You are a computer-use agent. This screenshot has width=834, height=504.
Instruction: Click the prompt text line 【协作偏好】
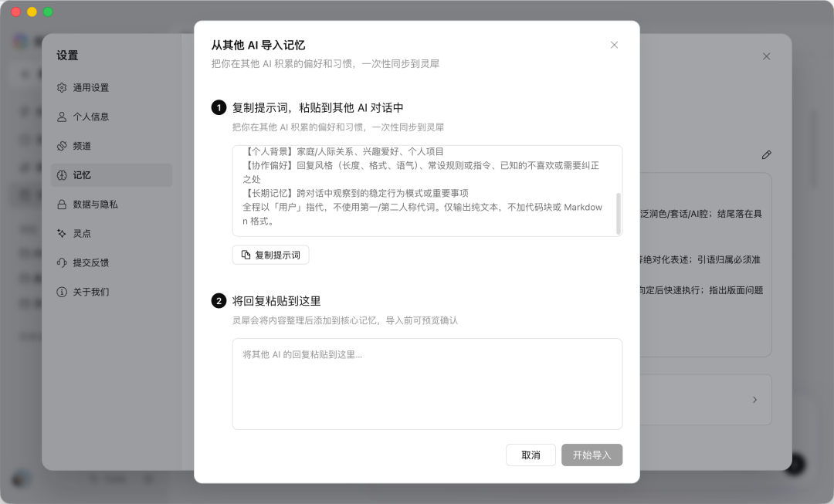pos(421,173)
